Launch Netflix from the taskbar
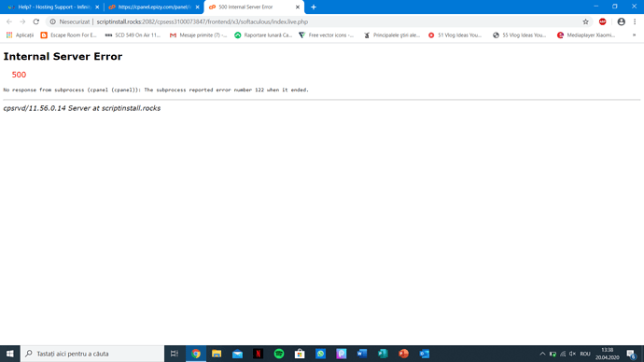The height and width of the screenshot is (362, 644). pyautogui.click(x=258, y=354)
